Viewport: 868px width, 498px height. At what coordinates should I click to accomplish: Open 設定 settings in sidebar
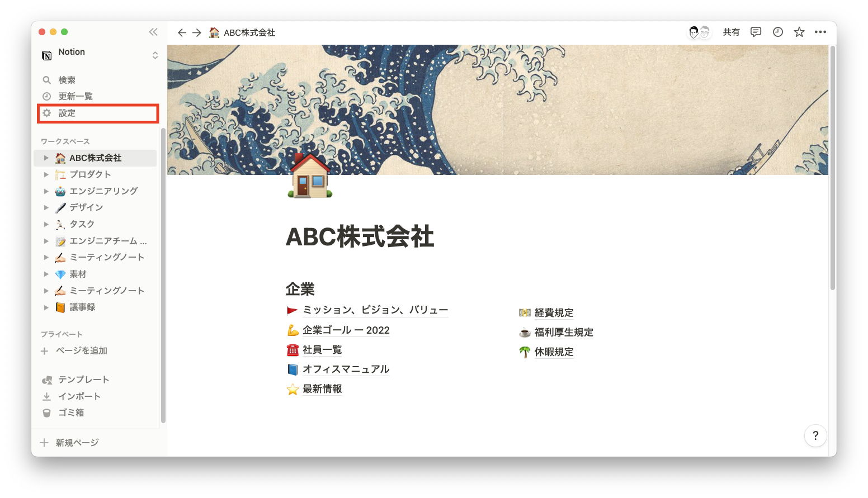point(98,113)
